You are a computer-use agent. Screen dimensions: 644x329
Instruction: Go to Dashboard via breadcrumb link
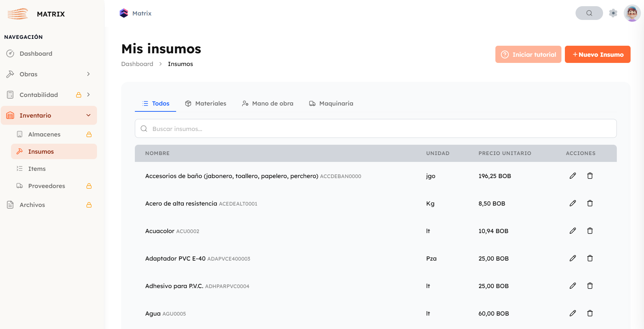point(137,64)
